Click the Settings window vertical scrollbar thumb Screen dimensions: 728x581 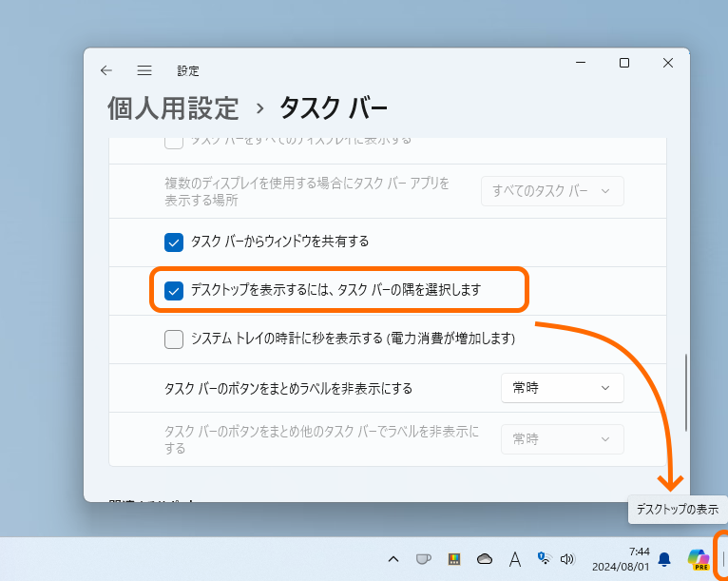pyautogui.click(x=686, y=393)
